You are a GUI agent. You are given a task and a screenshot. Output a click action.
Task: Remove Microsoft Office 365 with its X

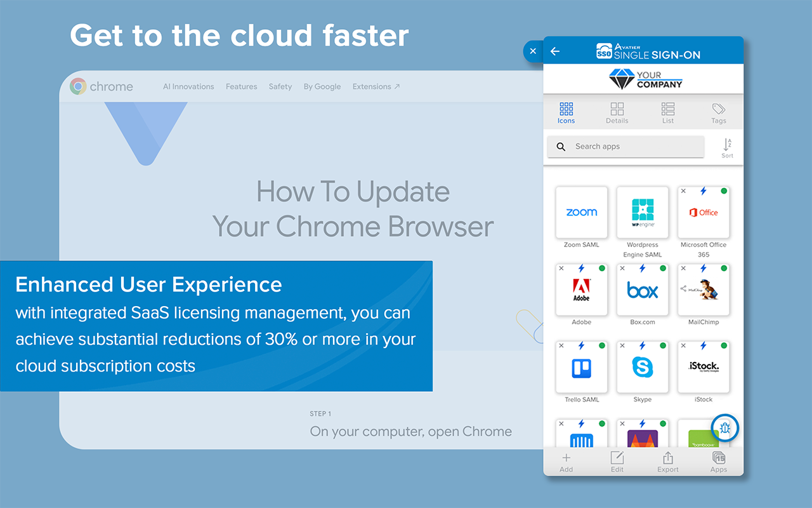point(683,191)
